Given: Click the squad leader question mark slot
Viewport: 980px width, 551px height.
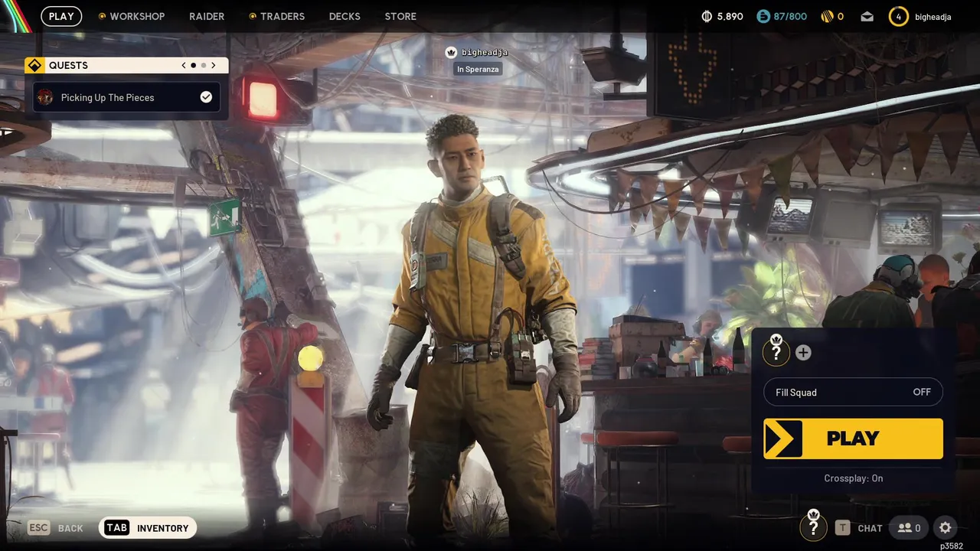Looking at the screenshot, I should (x=776, y=350).
